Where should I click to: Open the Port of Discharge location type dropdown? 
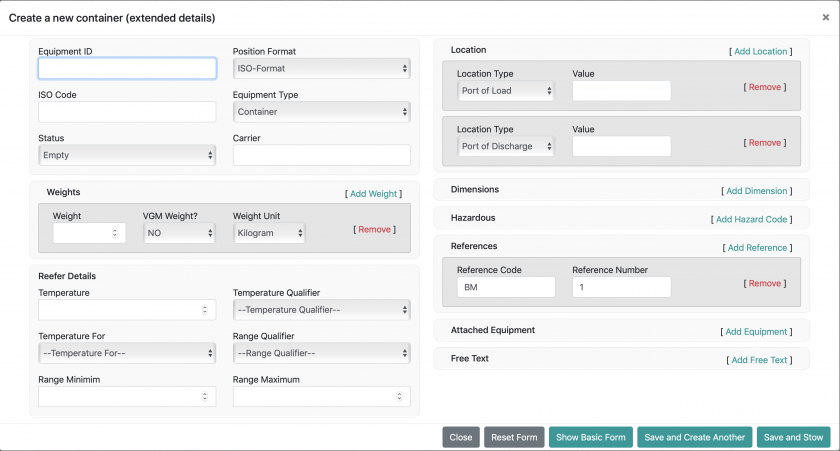pos(506,146)
